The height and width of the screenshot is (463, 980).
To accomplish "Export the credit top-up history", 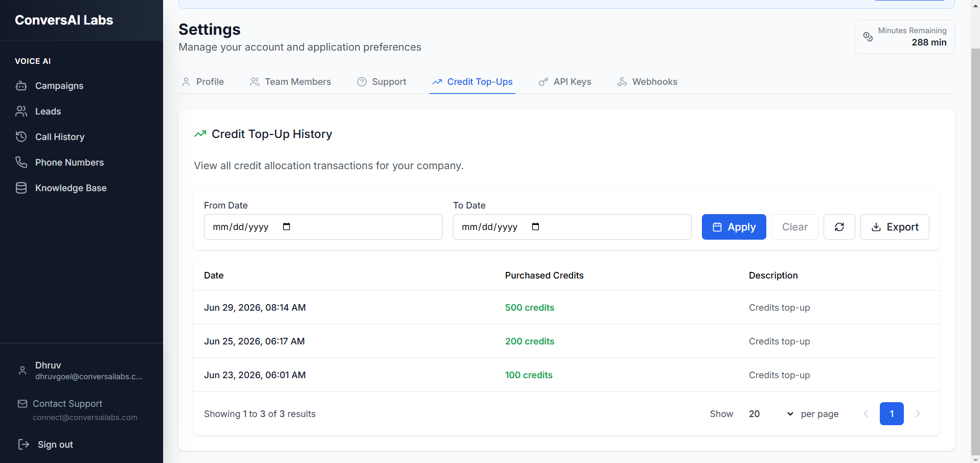I will click(x=895, y=227).
